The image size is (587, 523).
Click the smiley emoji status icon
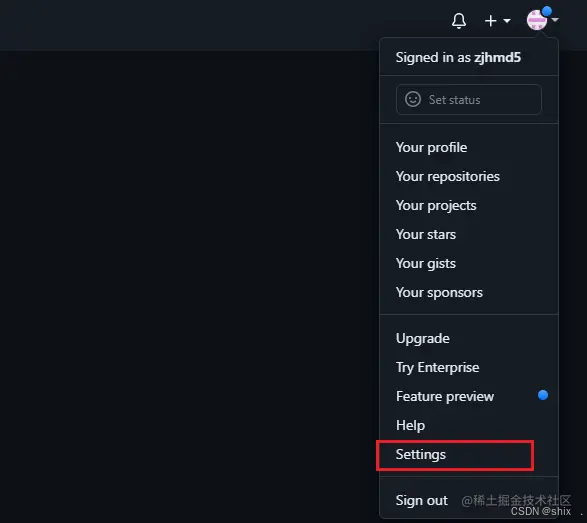coord(413,99)
